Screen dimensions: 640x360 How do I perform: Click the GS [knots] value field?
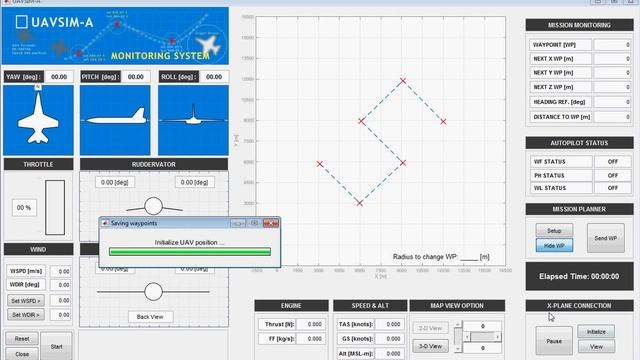pos(389,339)
